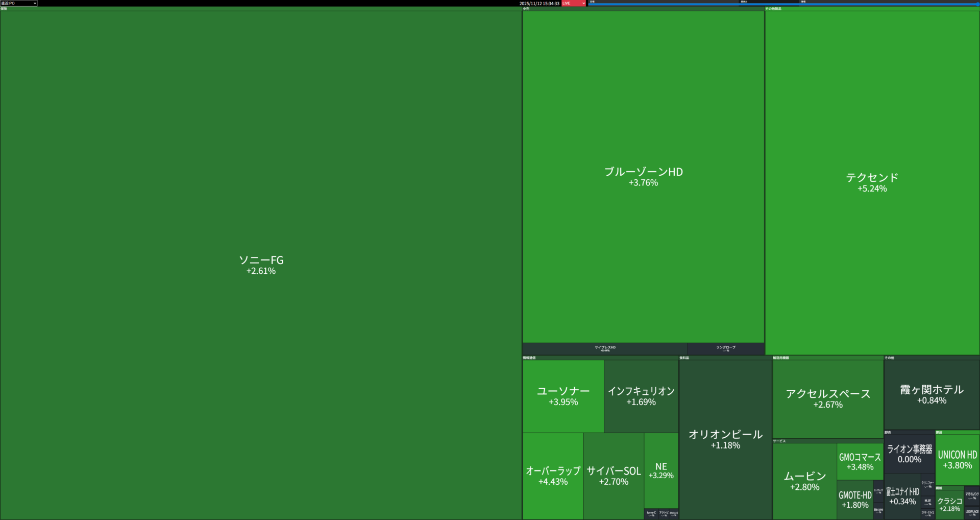980x520 pixels.
Task: Click the blue time slider bar
Action: 783,4
